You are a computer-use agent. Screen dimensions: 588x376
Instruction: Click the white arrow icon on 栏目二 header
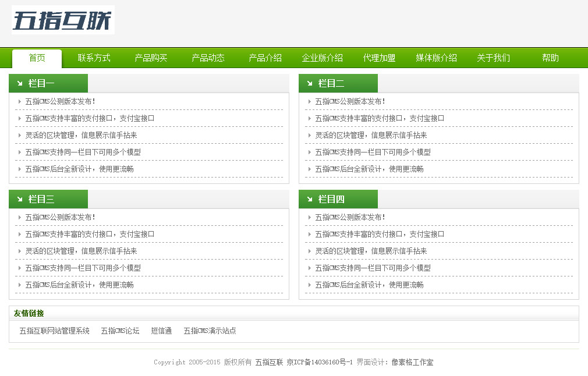[308, 83]
